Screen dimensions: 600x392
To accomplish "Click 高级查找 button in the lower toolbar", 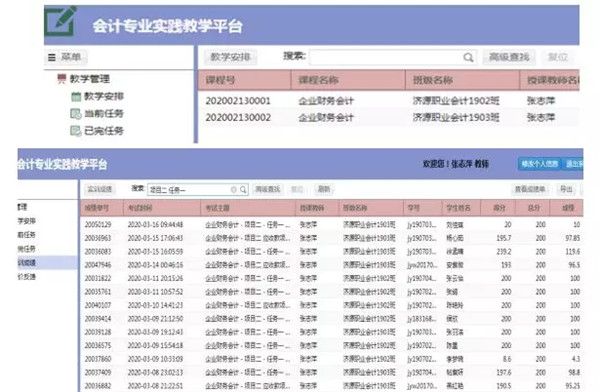I will [268, 189].
